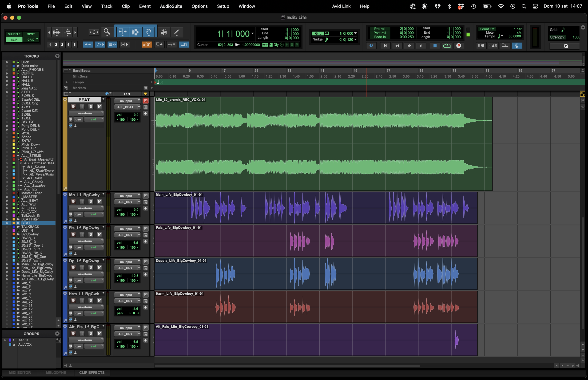The width and height of the screenshot is (588, 380).
Task: Select the Scrubber speaker tool
Action: pyautogui.click(x=163, y=32)
